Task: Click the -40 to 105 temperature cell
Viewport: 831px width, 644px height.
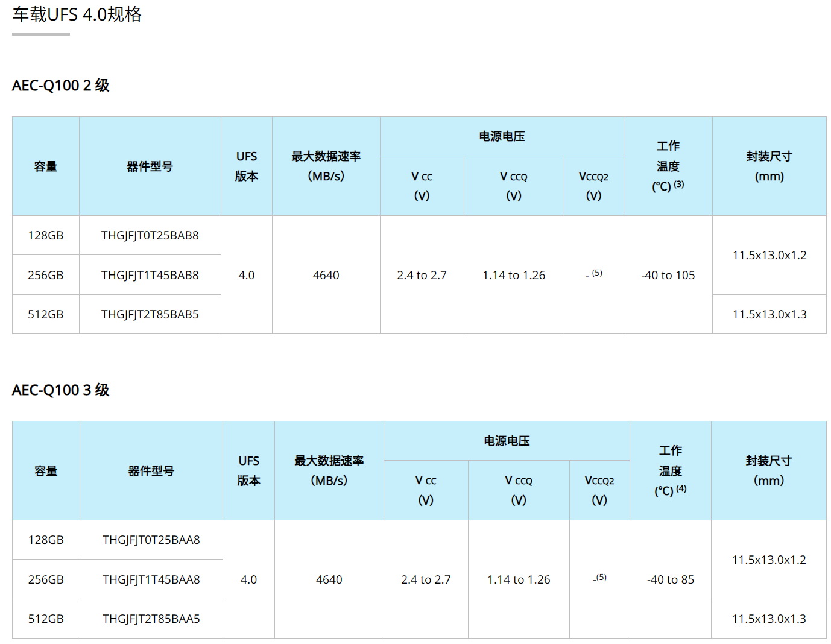Action: (668, 275)
